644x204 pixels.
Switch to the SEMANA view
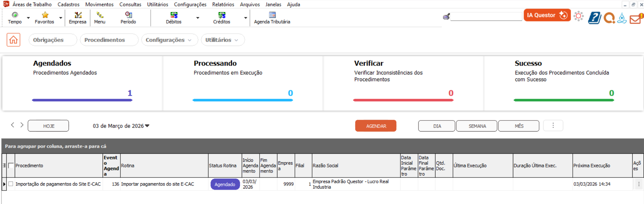pos(477,126)
